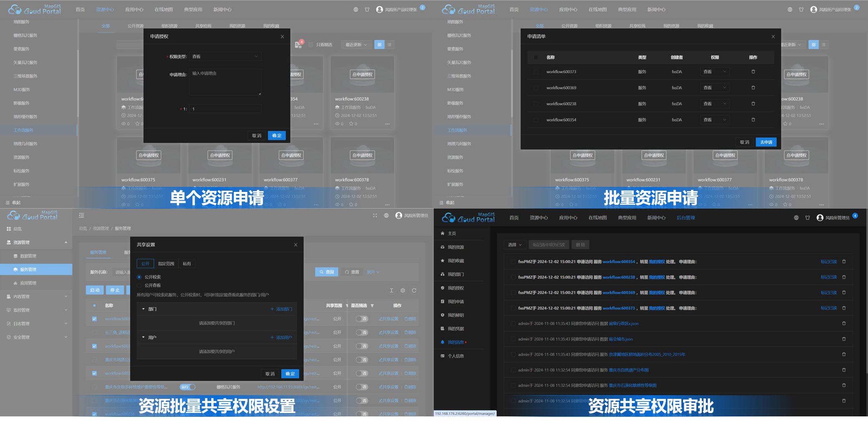868x436 pixels.
Task: Open 我的消息 bell item in backend sidebar
Action: pos(456,342)
